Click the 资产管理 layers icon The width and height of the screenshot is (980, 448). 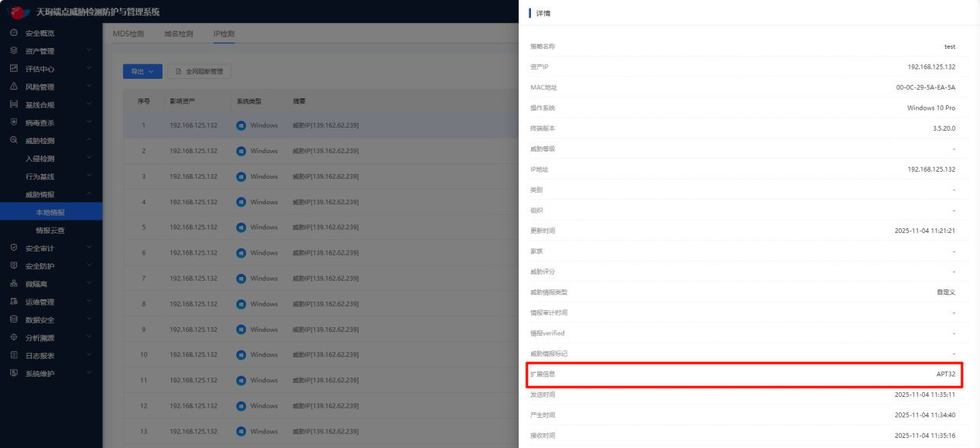coord(14,51)
